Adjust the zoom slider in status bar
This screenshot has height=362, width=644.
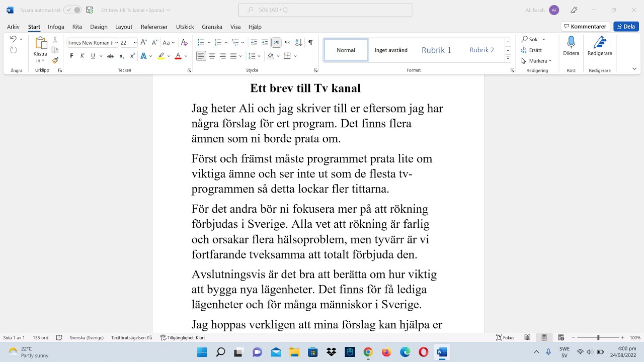[x=598, y=338]
